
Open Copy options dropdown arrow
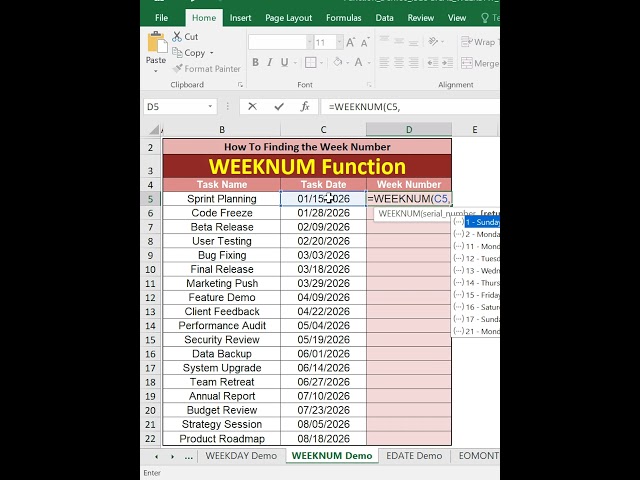click(x=211, y=53)
